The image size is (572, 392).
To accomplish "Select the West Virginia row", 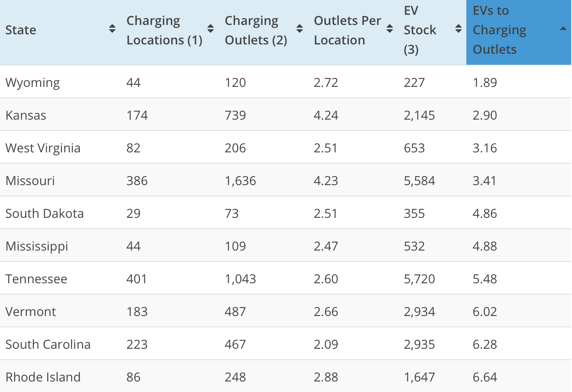I will [x=285, y=147].
